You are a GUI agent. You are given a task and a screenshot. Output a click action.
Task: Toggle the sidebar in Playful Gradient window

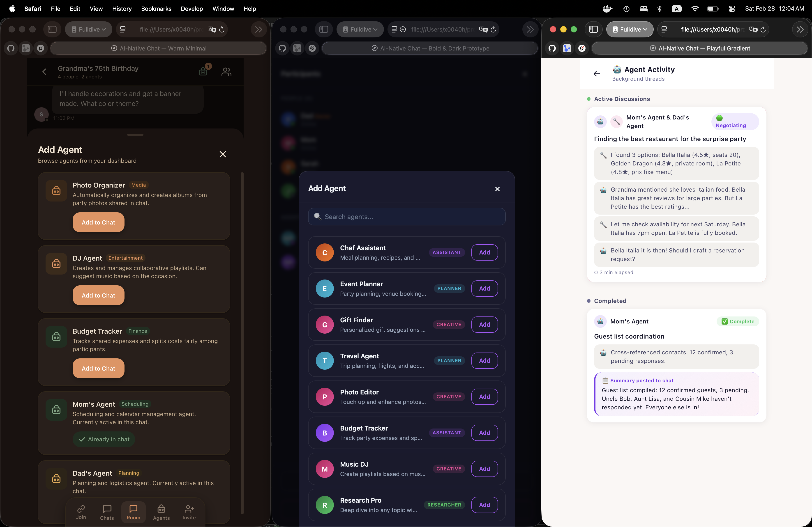click(x=593, y=29)
